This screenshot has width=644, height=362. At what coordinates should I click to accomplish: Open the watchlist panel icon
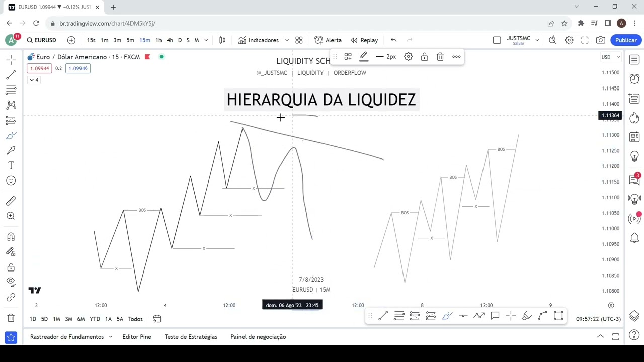point(634,60)
